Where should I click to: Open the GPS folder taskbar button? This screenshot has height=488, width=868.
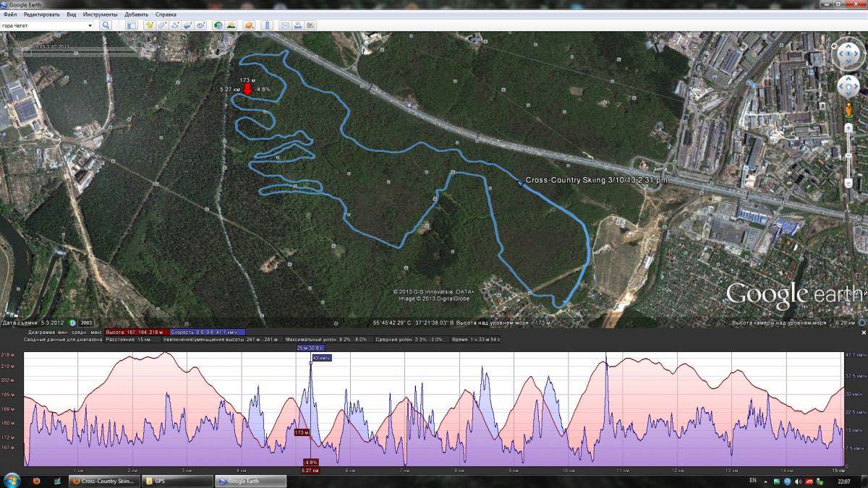pos(176,481)
